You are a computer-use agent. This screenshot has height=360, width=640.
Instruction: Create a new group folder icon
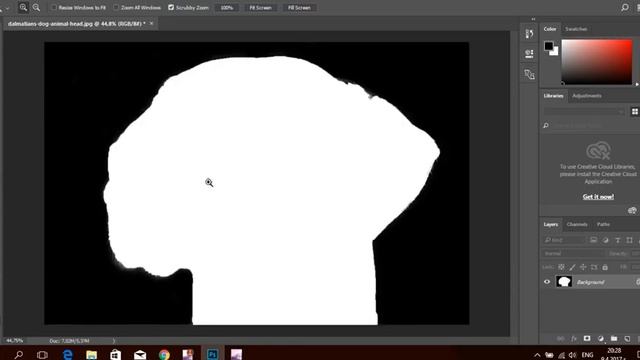pos(614,338)
